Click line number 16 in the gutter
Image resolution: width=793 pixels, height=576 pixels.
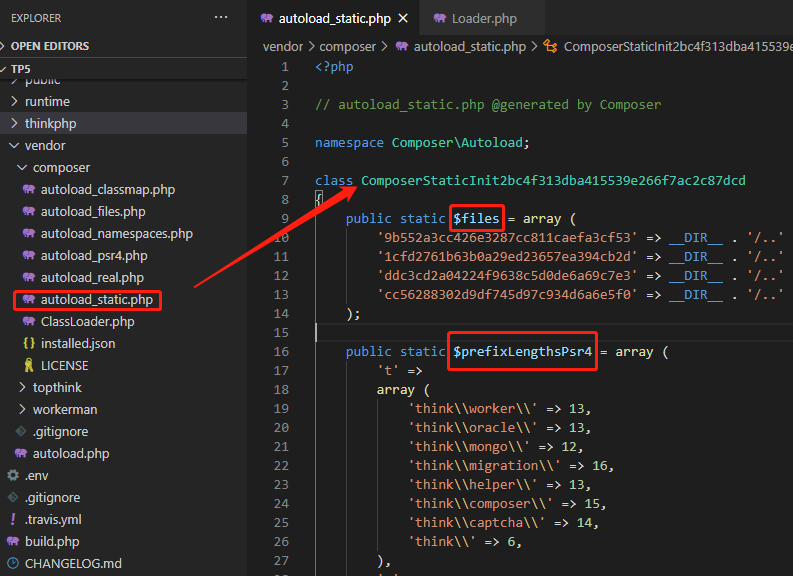coord(281,351)
